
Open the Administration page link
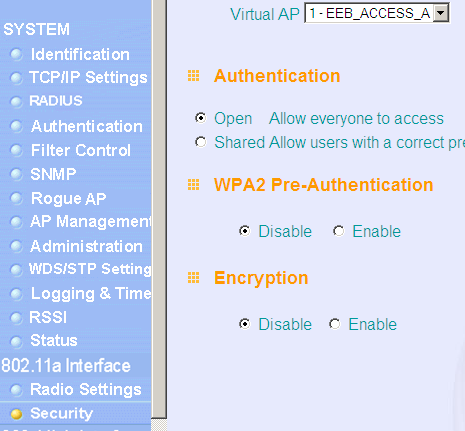86,247
